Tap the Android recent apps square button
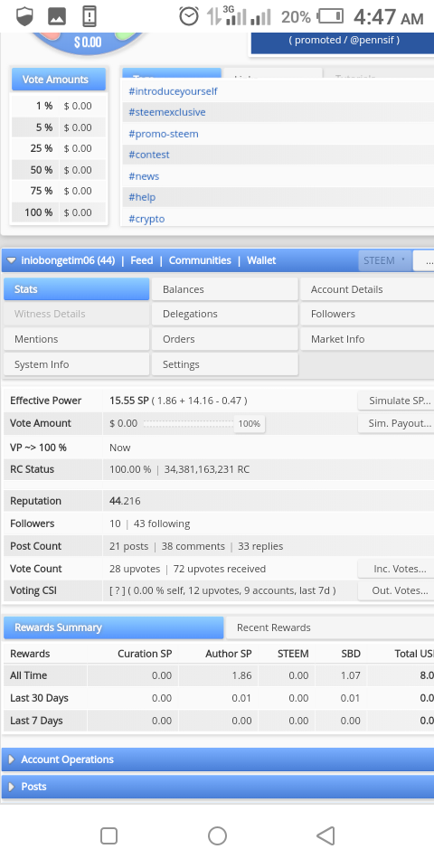The image size is (434, 868). click(108, 835)
